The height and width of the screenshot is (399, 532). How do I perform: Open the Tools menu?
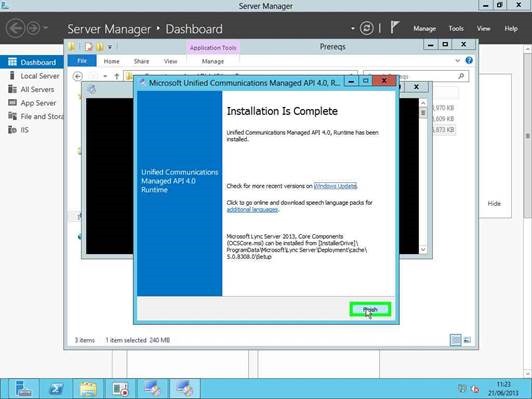coord(456,28)
